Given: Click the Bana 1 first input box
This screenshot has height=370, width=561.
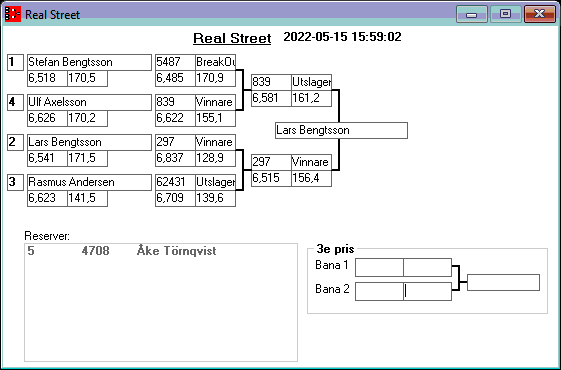Looking at the screenshot, I should click(x=379, y=268).
